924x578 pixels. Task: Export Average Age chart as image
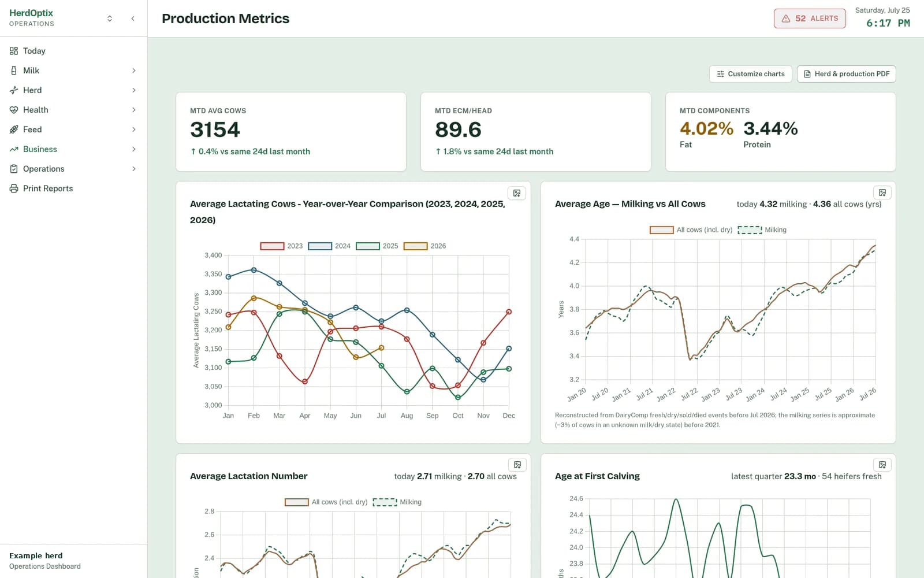(x=882, y=192)
